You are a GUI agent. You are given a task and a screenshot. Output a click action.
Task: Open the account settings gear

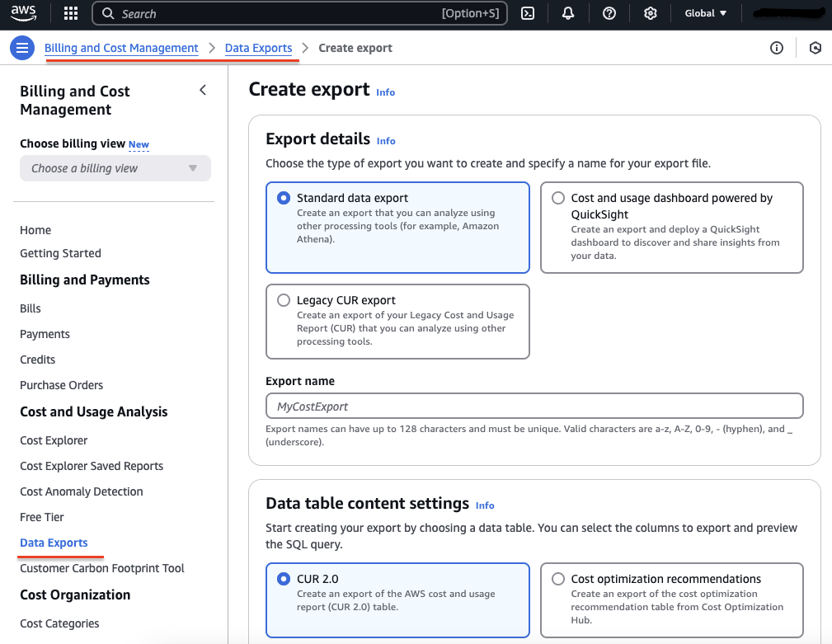click(650, 13)
